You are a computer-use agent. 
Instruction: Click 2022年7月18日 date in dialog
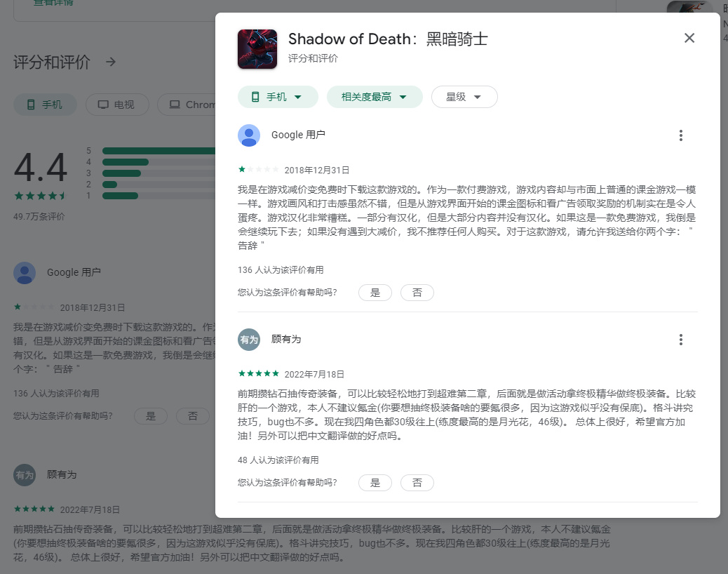[314, 374]
